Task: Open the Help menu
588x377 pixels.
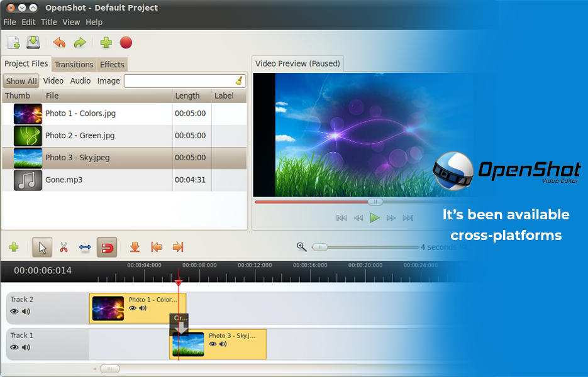Action: 94,22
